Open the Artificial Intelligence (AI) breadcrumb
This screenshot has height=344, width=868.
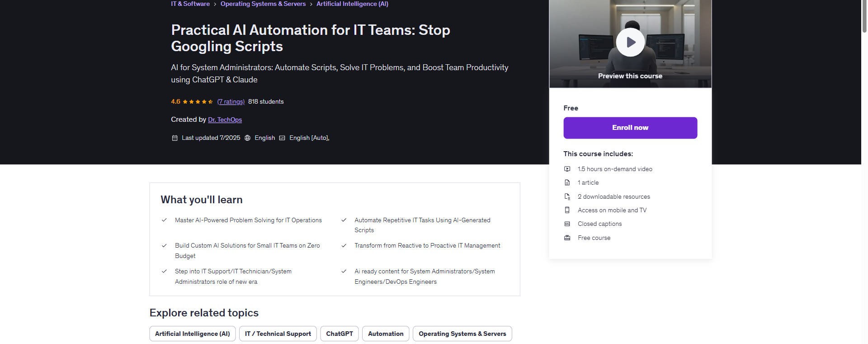pos(352,4)
